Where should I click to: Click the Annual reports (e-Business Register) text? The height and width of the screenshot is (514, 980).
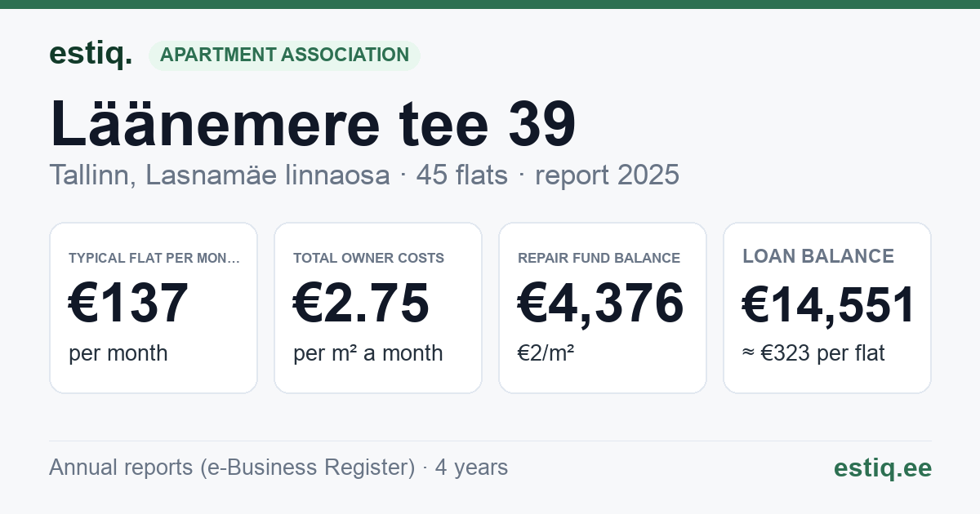(x=232, y=467)
